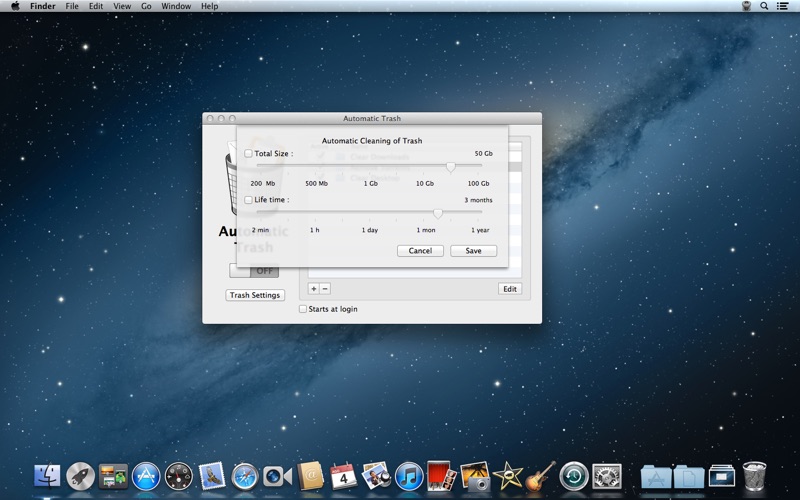Open the window stack icon beside Trash
The image size is (800, 500).
click(x=721, y=477)
